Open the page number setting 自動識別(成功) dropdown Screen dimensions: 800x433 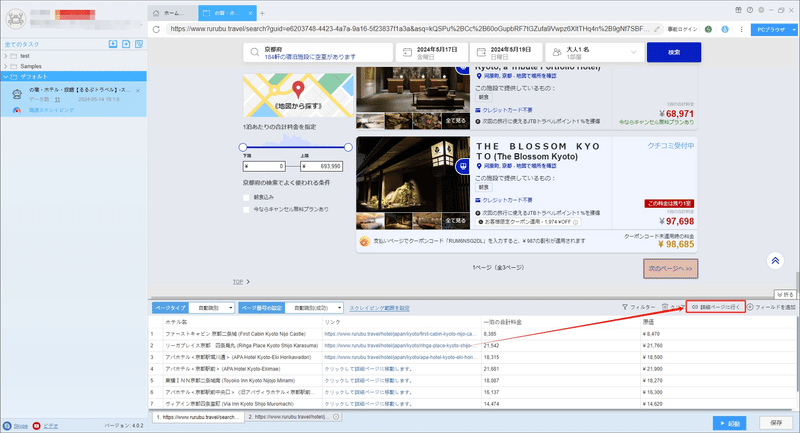tap(314, 308)
